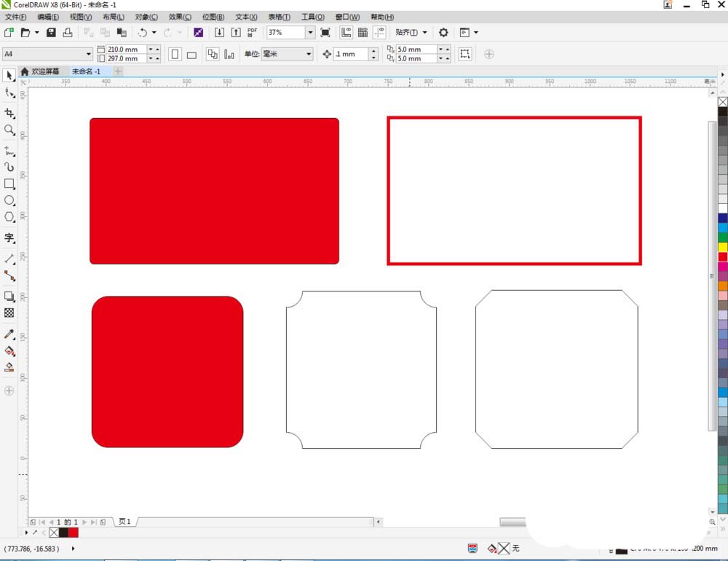The image size is (728, 561).
Task: Select the Drop Shadow tool
Action: tap(9, 296)
